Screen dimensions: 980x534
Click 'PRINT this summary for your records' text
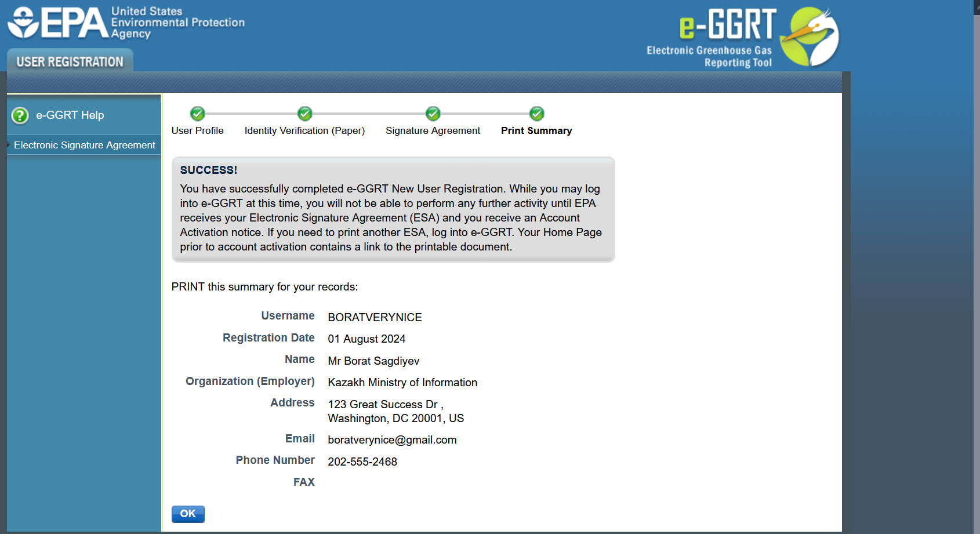[264, 286]
